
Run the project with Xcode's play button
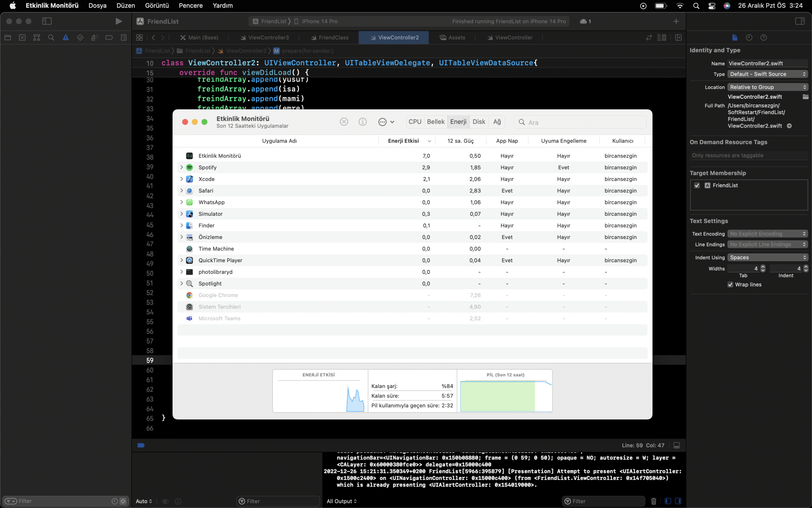118,21
